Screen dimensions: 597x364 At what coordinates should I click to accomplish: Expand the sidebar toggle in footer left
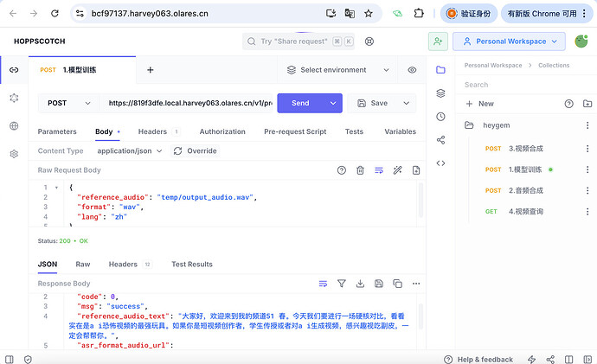point(10,360)
